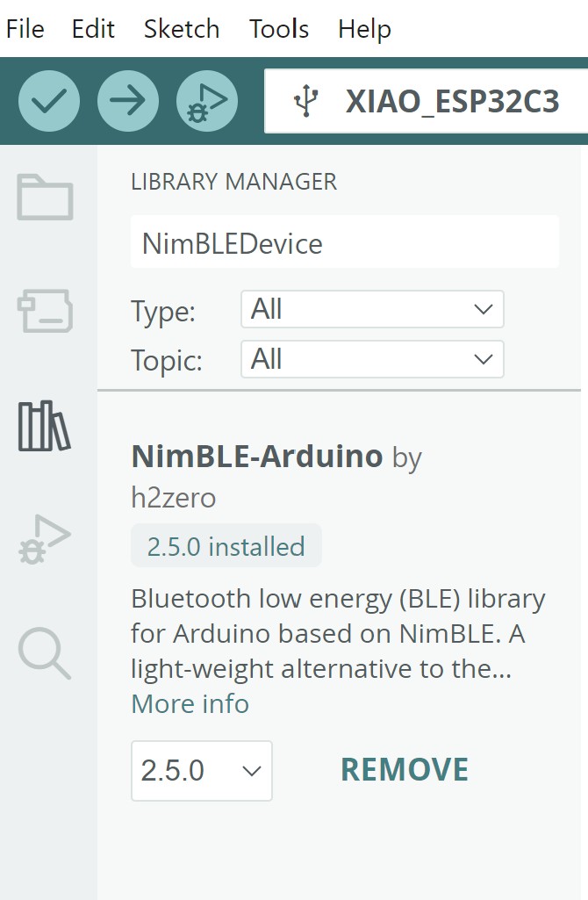Focus the library search field containing NimBLEDevice

pos(344,242)
